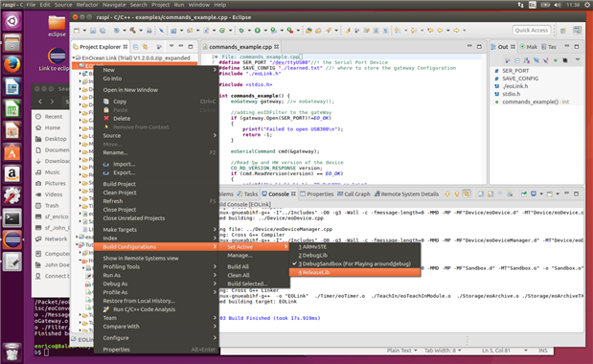Open the Outline view menu triangle
593x364 pixels.
pos(578,59)
